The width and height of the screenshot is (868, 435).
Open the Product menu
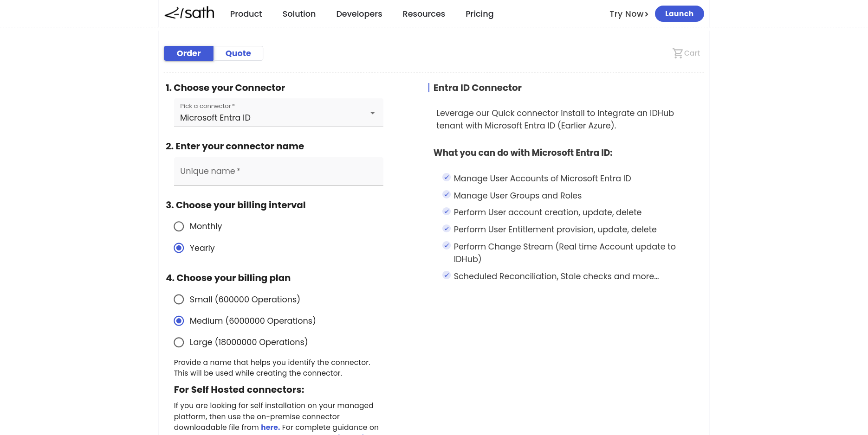(246, 14)
